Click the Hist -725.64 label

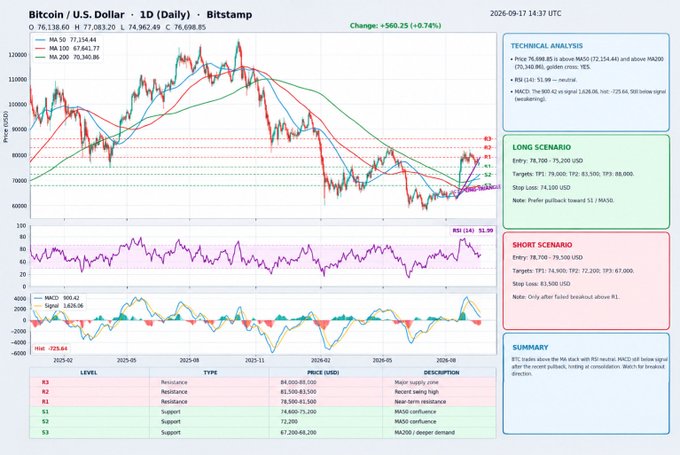(x=51, y=349)
